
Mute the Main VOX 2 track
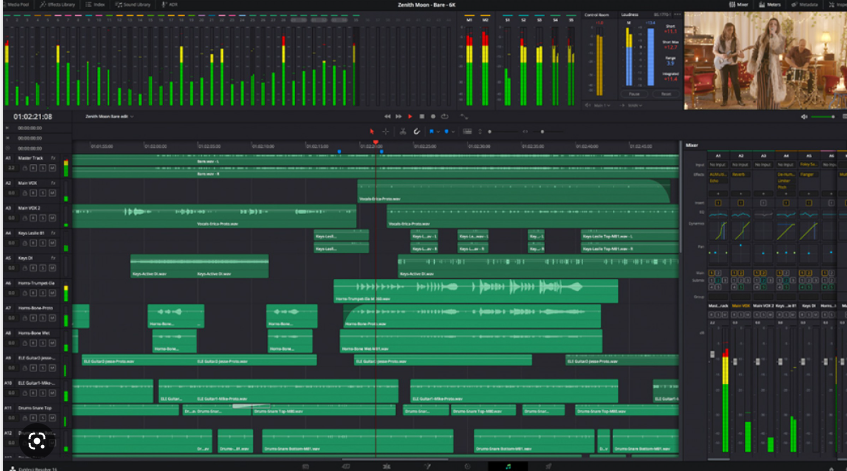click(x=52, y=218)
